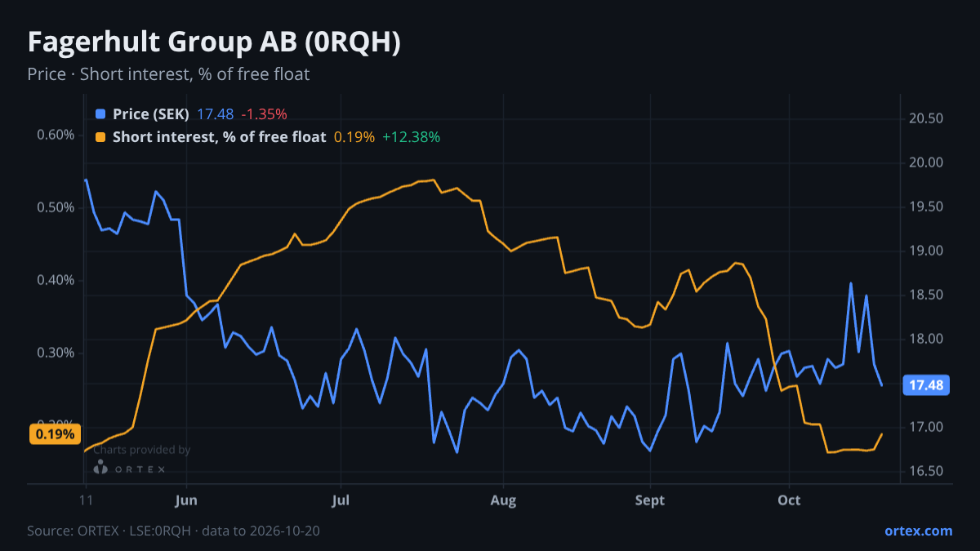
Task: Click the 17.00 right axis label
Action: 926,427
